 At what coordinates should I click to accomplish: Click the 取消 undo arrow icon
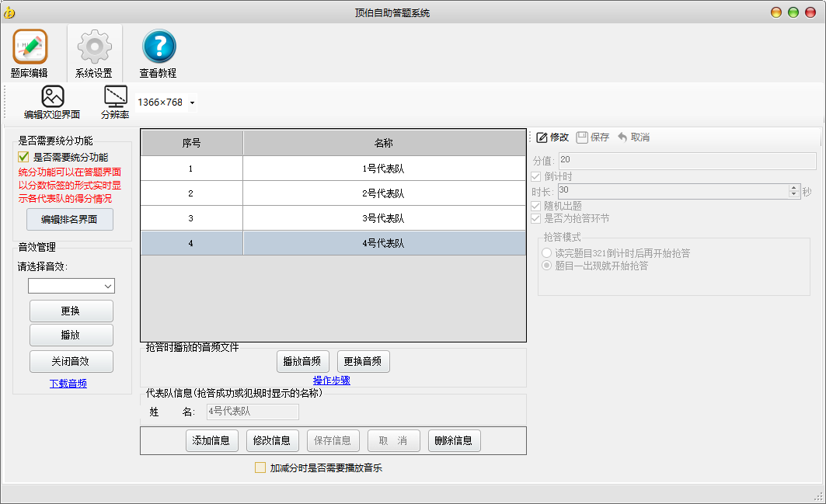[x=622, y=137]
